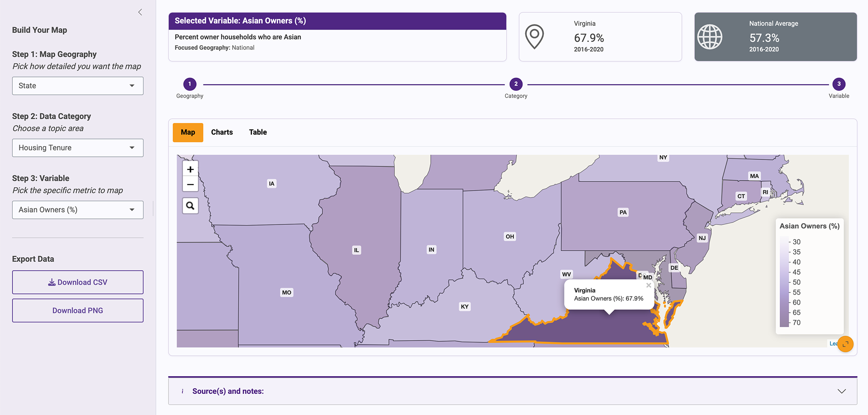Switch to the Table tab
This screenshot has width=868, height=415.
tap(258, 132)
